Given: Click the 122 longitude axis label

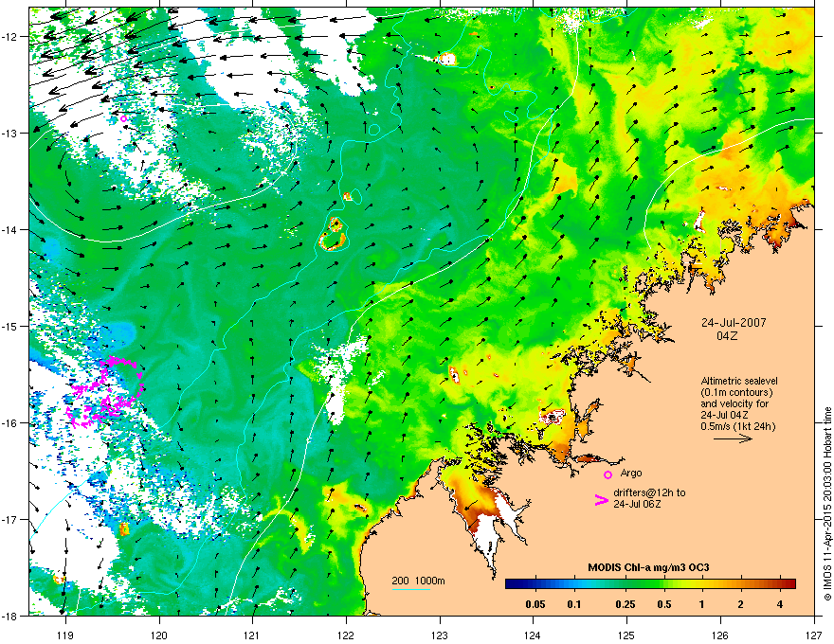Looking at the screenshot, I should tap(346, 635).
